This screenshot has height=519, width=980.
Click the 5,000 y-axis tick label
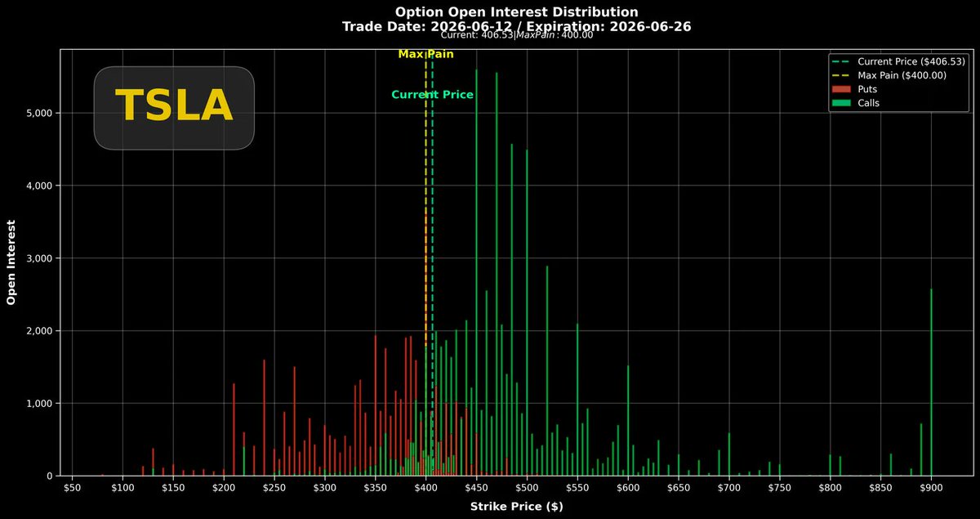[x=41, y=113]
